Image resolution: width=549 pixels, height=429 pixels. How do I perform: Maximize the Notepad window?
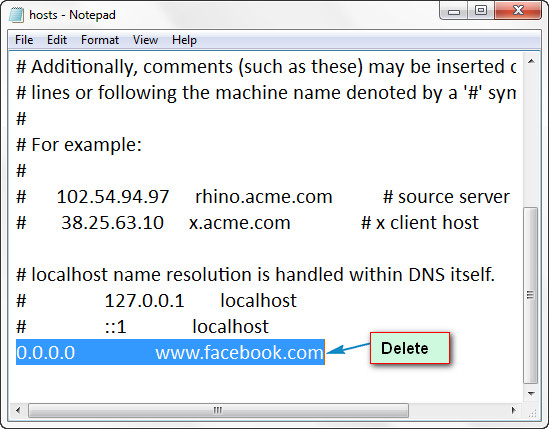[x=481, y=11]
